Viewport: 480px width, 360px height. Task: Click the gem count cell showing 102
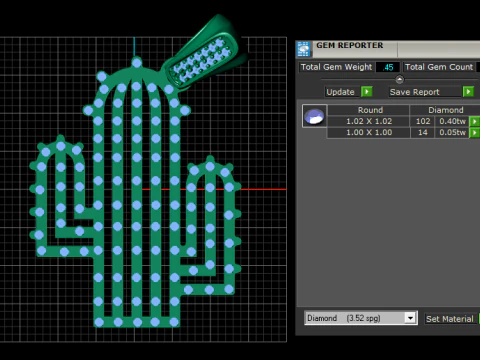[423, 121]
